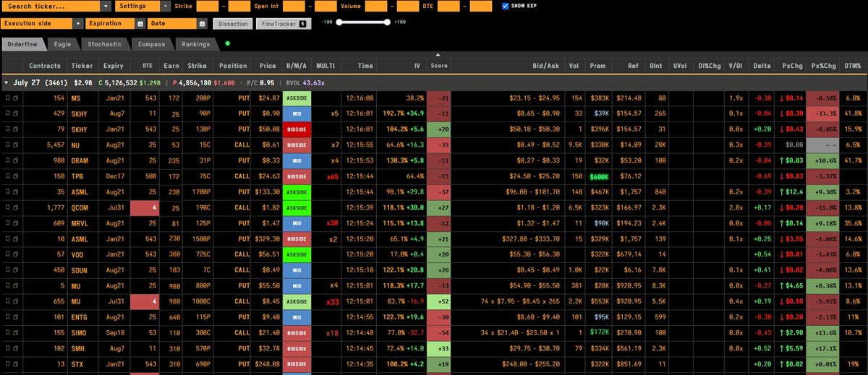This screenshot has width=868, height=375.
Task: Bookmark the MRVL order row
Action: click(x=7, y=224)
